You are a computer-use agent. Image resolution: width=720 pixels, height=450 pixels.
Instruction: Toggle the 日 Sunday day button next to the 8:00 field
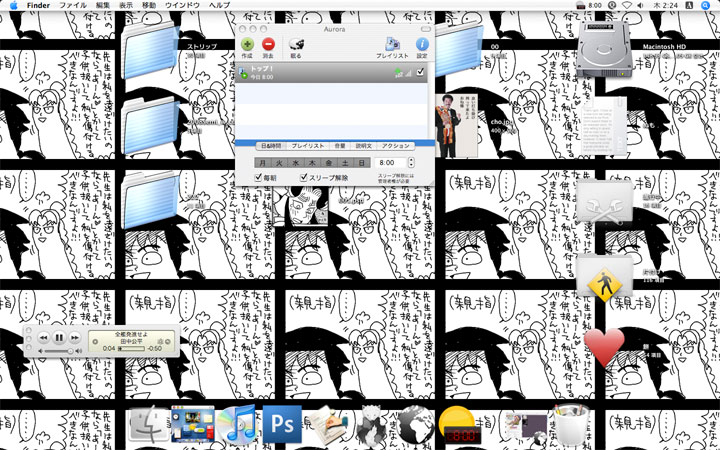click(x=362, y=163)
